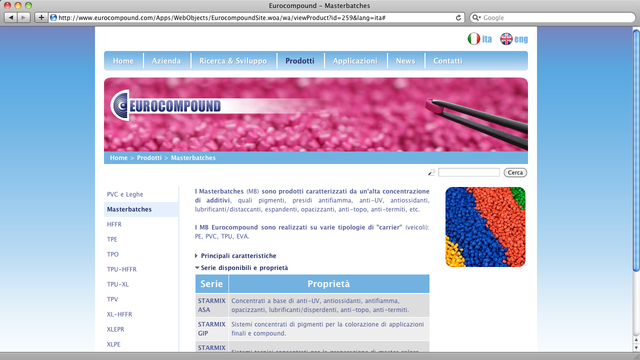Screen dimensions: 640x360
Task: Click the scrollbar down arrow
Action: click(x=636, y=347)
